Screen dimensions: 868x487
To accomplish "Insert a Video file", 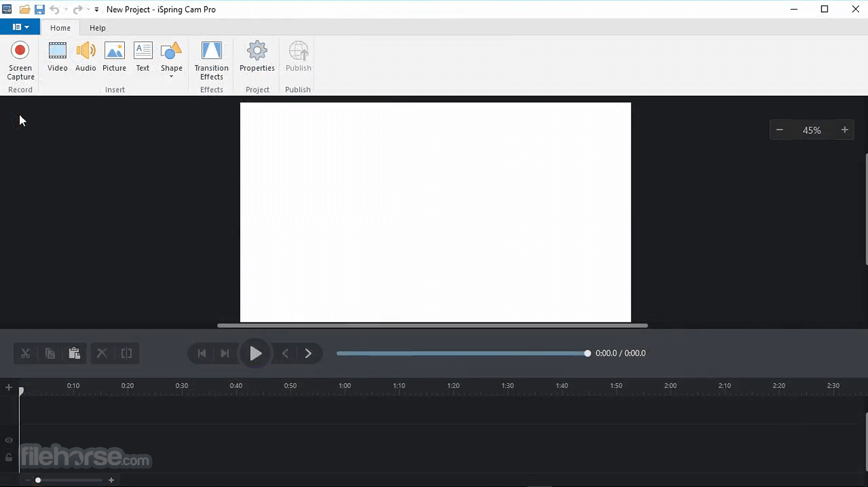I will pyautogui.click(x=57, y=57).
